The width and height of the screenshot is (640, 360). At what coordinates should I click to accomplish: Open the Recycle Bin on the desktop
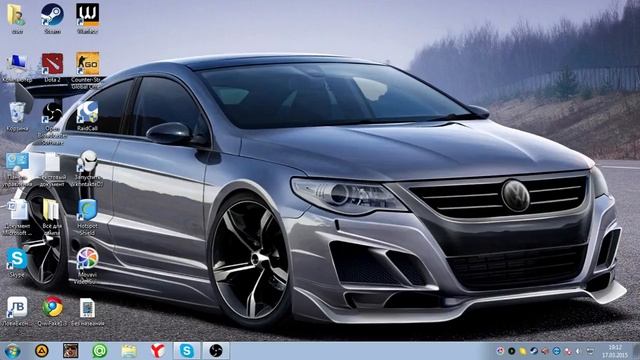(x=17, y=113)
